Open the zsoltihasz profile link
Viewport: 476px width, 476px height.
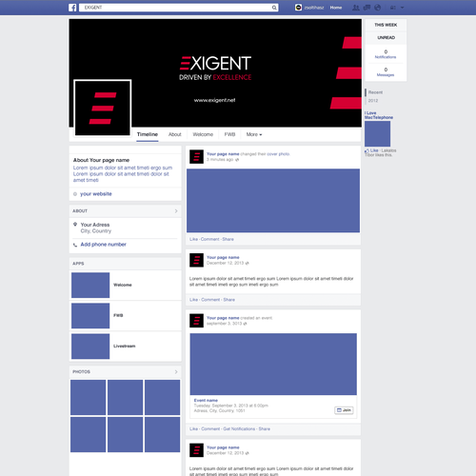[x=314, y=8]
